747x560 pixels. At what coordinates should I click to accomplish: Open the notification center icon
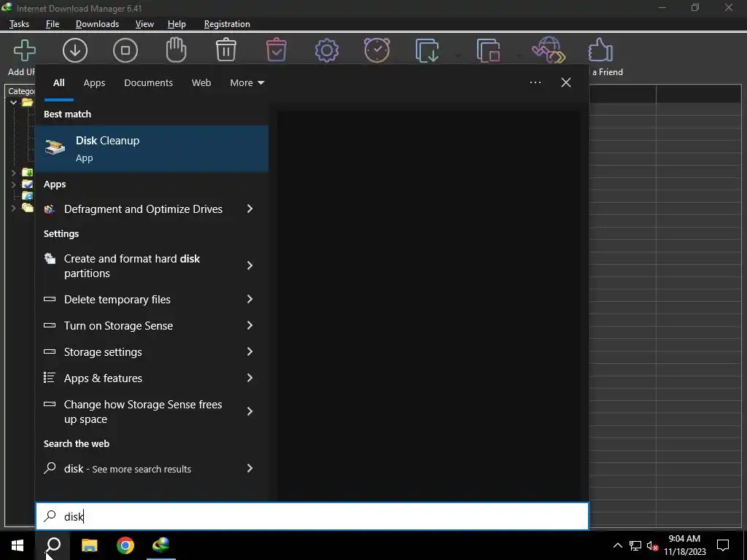(723, 545)
